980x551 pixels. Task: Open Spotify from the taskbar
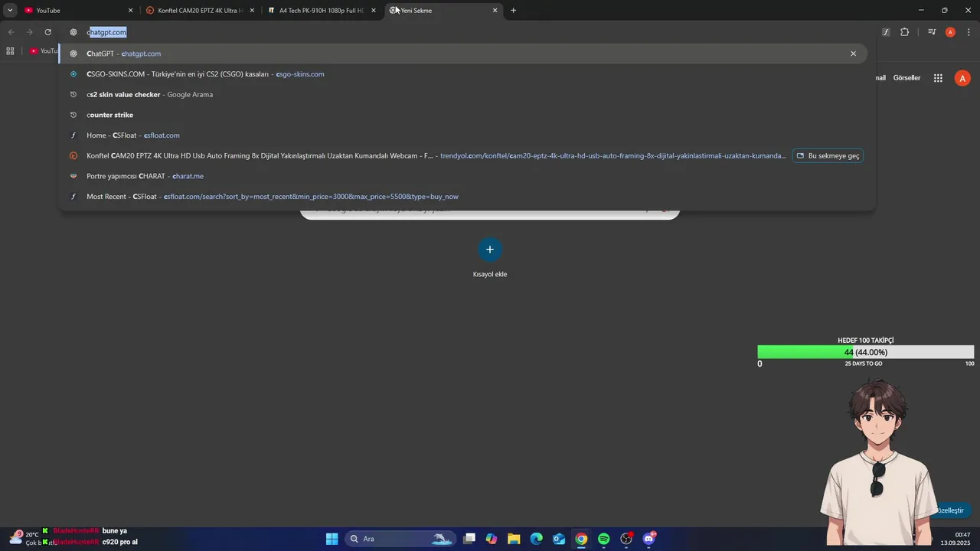coord(603,539)
